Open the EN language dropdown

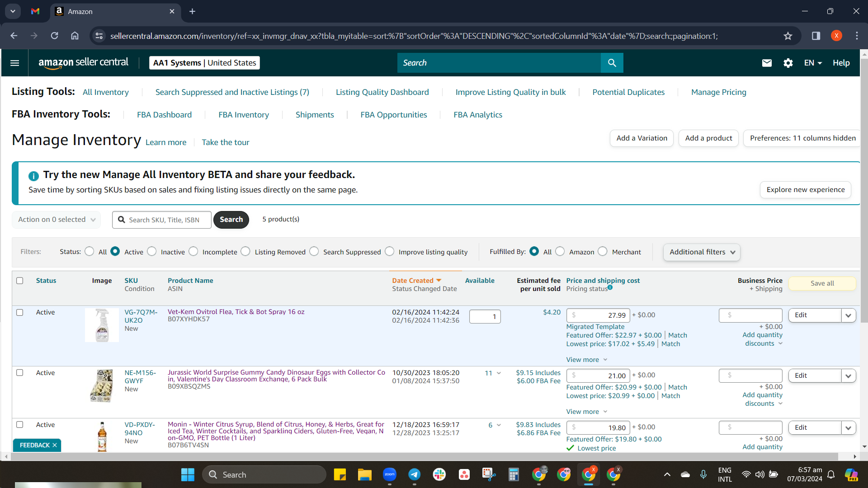813,63
